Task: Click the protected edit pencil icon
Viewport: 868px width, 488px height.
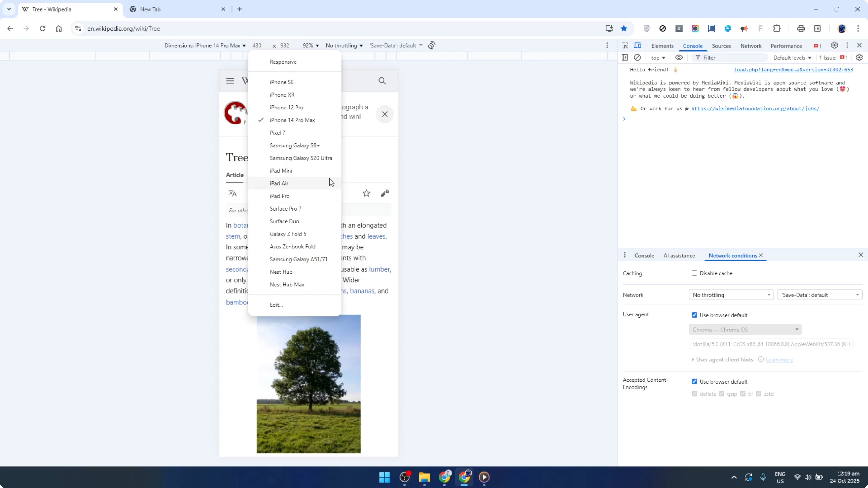Action: click(385, 193)
